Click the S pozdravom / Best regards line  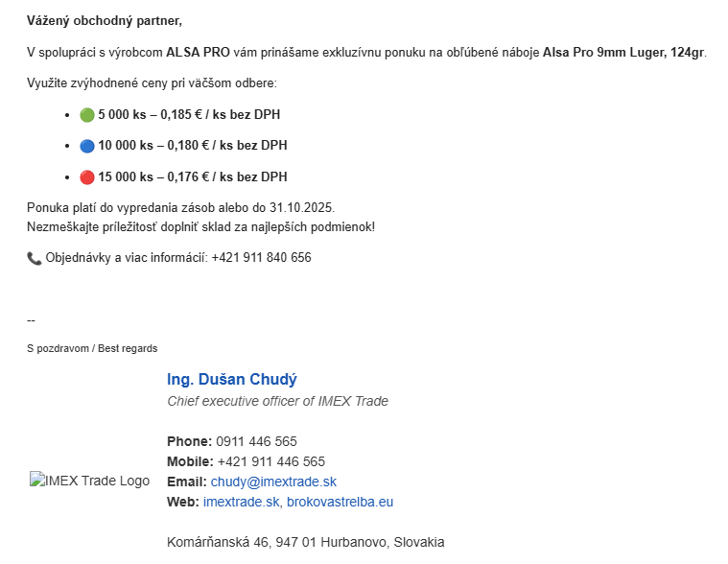(92, 348)
